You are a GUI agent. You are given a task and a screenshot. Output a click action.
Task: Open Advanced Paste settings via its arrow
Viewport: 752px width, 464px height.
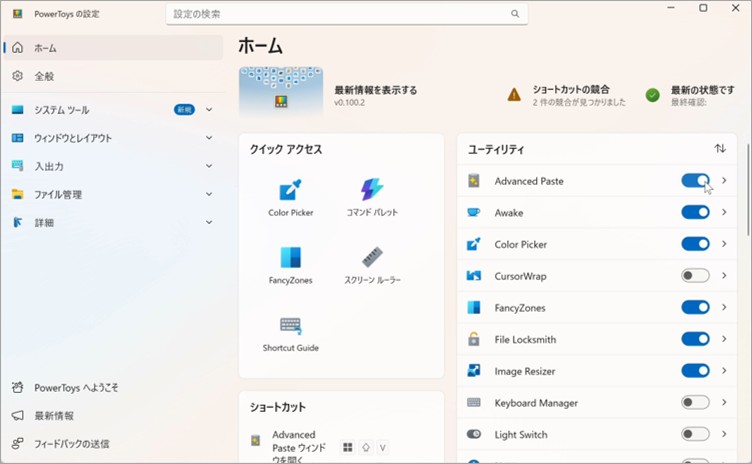(724, 180)
